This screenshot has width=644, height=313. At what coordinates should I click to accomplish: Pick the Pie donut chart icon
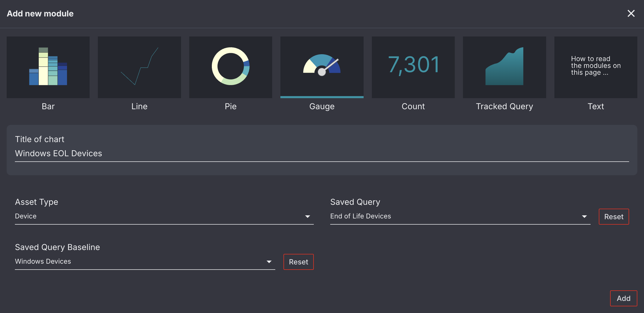click(231, 67)
